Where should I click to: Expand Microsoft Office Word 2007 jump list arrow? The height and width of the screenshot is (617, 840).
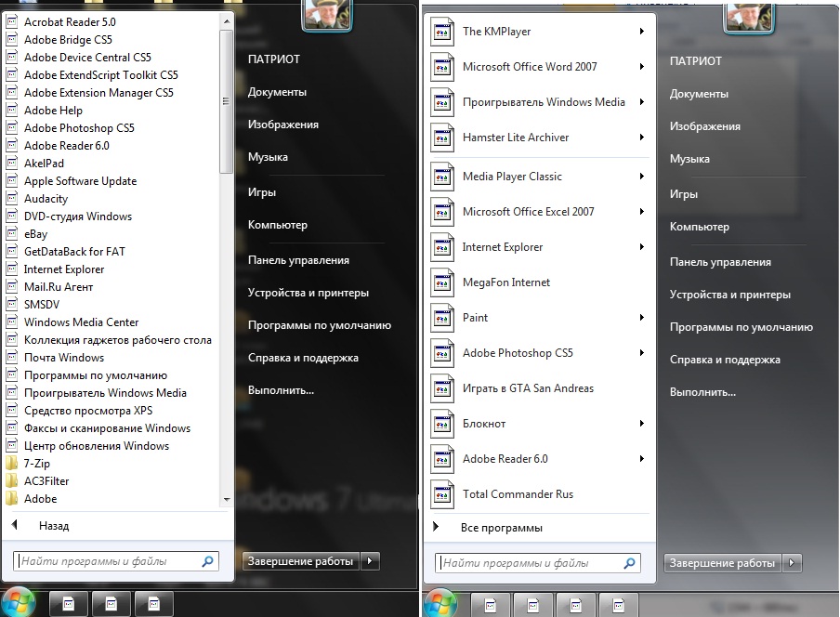click(x=642, y=66)
